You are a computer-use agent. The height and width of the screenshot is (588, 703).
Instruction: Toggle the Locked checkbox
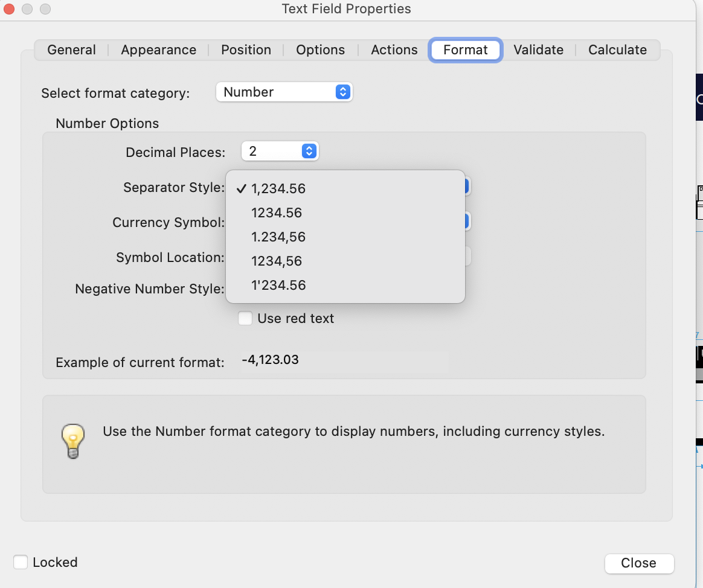pos(20,562)
